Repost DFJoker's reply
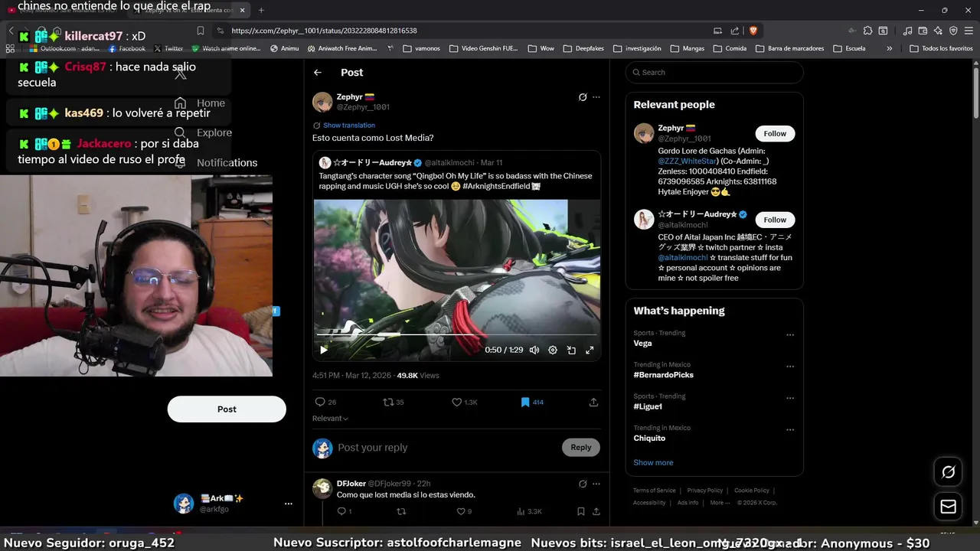The width and height of the screenshot is (980, 551). (400, 511)
